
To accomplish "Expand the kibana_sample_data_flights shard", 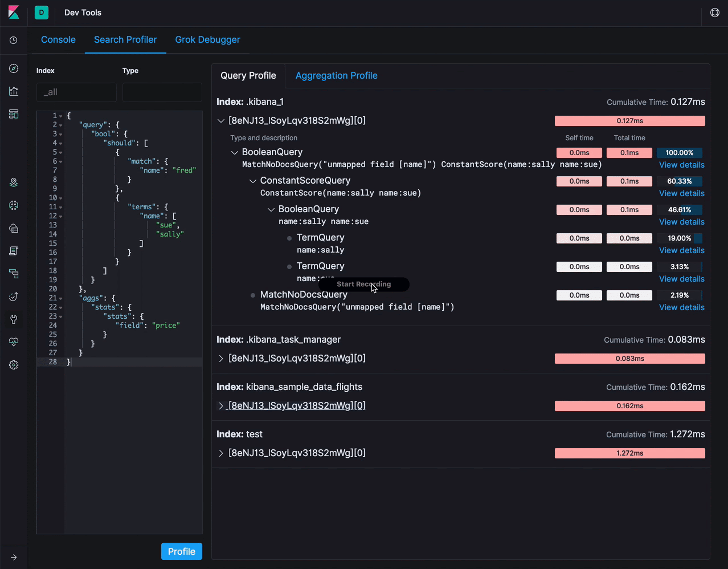I will pyautogui.click(x=221, y=406).
